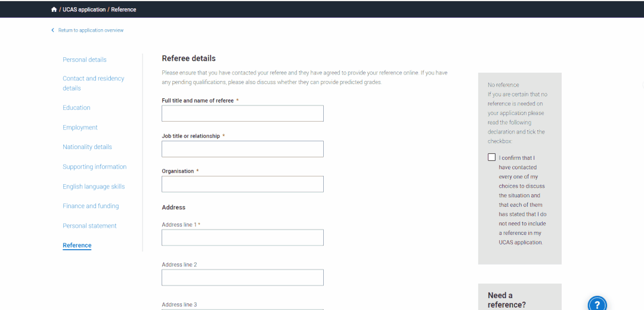Viewport: 644px width, 310px height.
Task: Open the Personal details section
Action: pyautogui.click(x=85, y=60)
